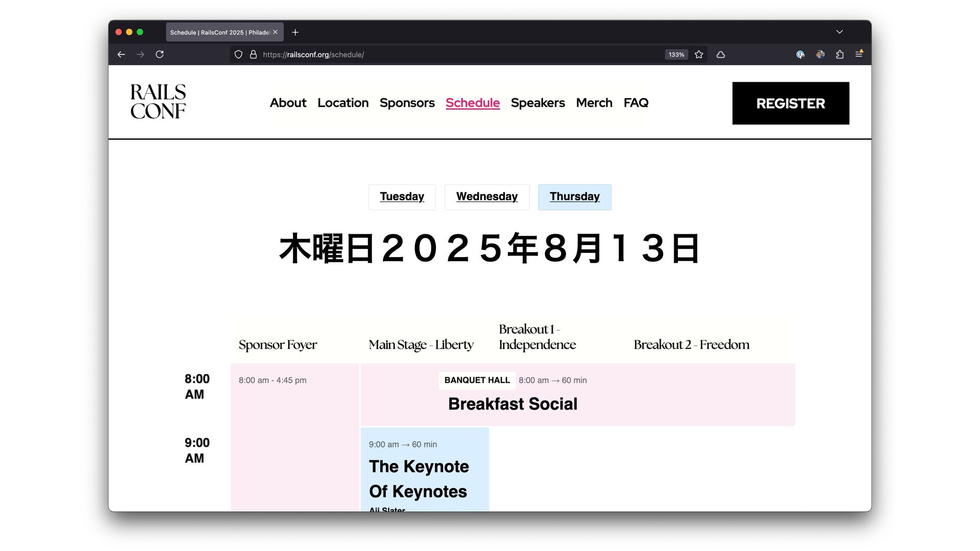Open the Location nav link
Screen dimensions: 980x551
pyautogui.click(x=343, y=103)
